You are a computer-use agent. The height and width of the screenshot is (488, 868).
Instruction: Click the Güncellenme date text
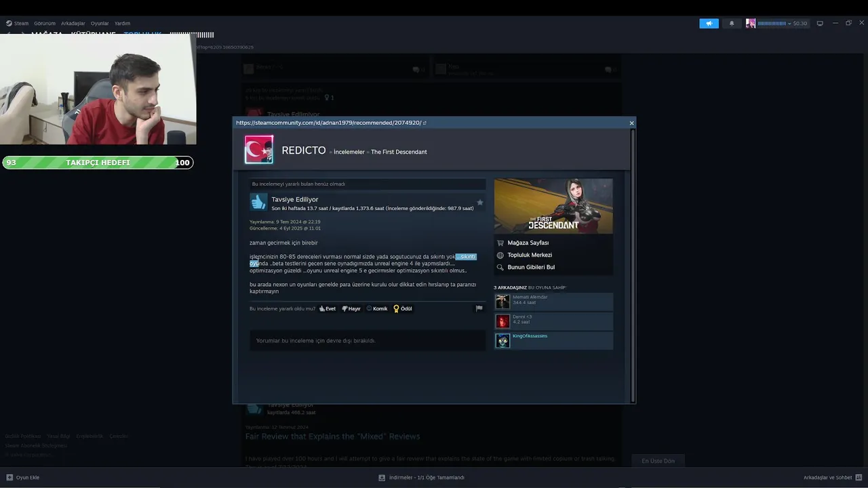[285, 228]
